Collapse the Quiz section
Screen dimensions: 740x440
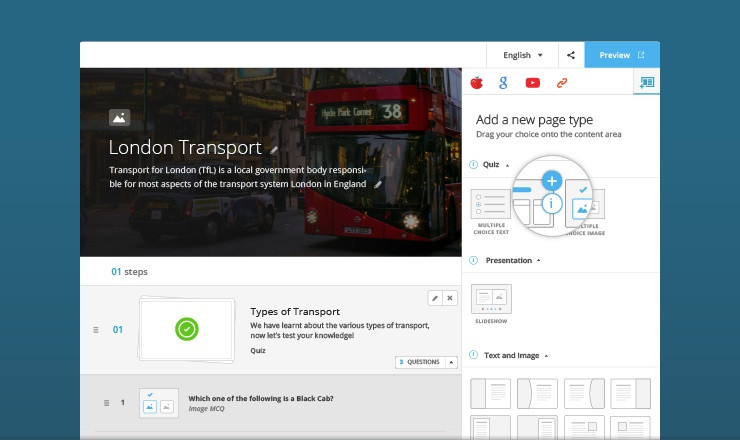click(x=507, y=165)
